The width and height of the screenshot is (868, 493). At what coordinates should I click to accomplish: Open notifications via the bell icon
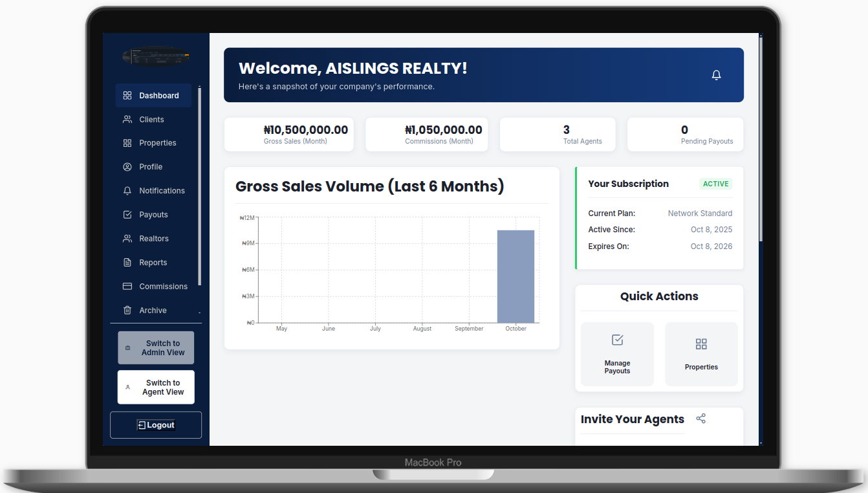716,74
